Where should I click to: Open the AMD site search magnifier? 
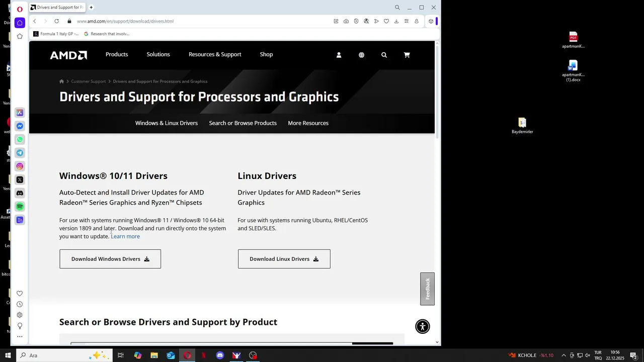tap(384, 55)
